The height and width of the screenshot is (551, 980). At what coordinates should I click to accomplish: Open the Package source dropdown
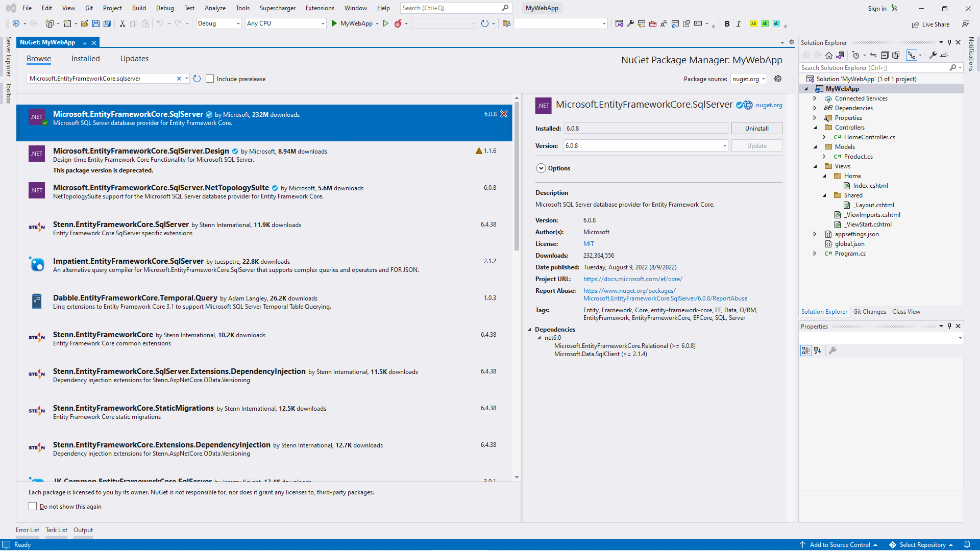(x=749, y=79)
